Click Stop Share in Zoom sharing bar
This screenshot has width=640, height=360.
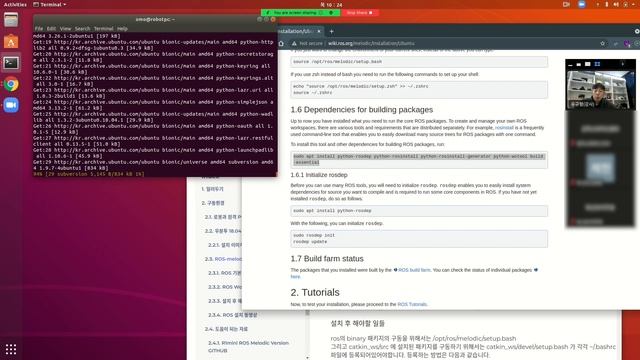[x=359, y=13]
